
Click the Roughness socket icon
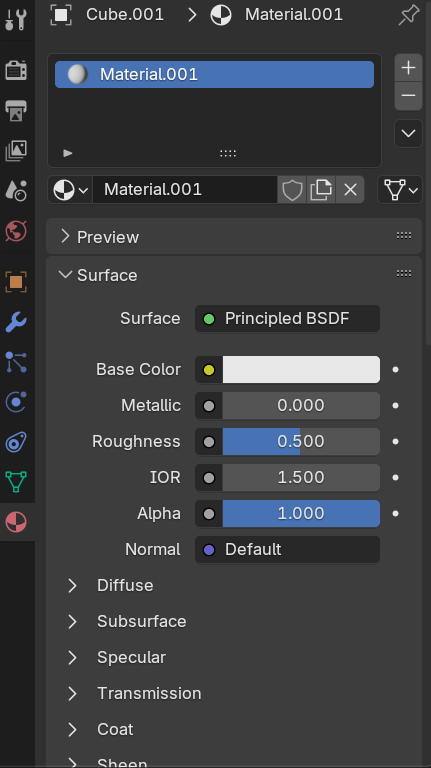click(x=209, y=442)
